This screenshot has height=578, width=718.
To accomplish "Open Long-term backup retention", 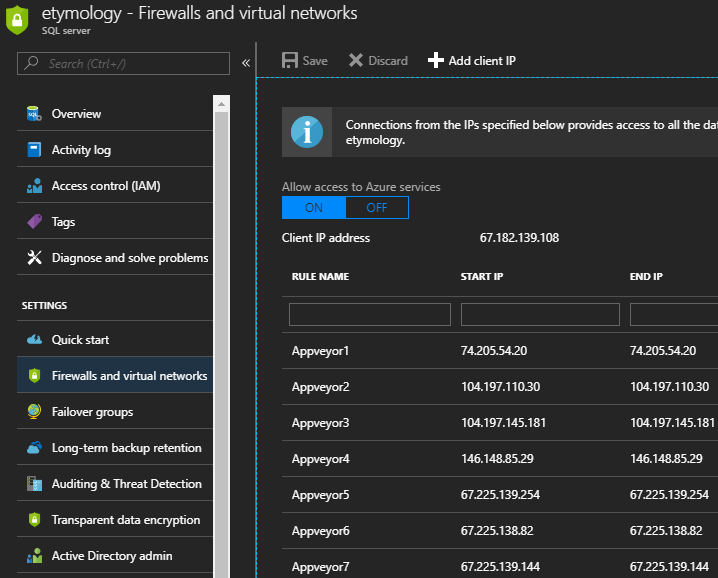I will pyautogui.click(x=115, y=447).
